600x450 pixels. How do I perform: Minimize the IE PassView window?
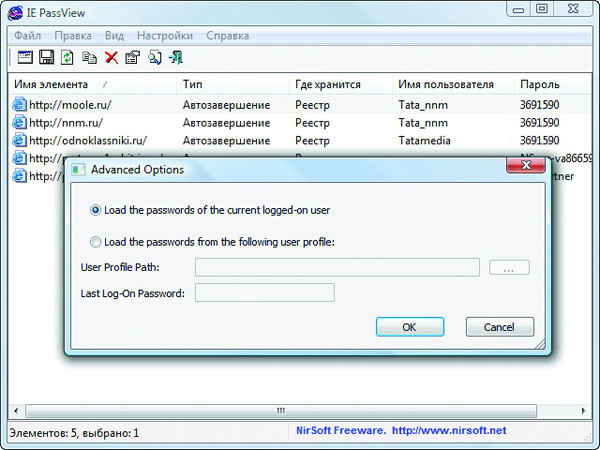tap(518, 10)
